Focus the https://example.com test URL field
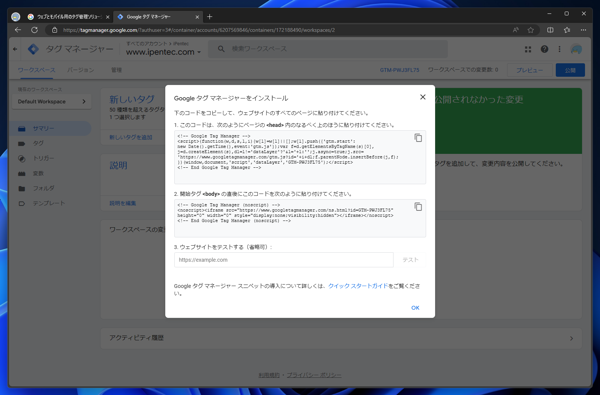 tap(284, 260)
